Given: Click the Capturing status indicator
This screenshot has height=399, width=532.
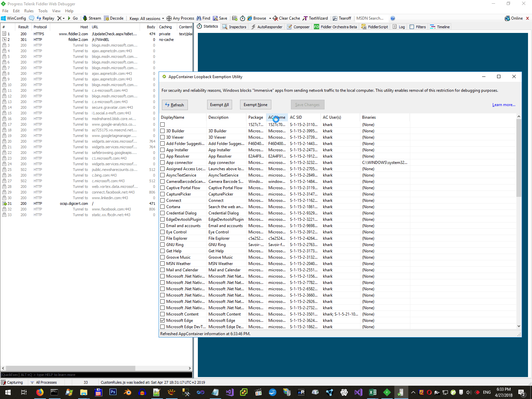Looking at the screenshot, I should click(x=12, y=382).
